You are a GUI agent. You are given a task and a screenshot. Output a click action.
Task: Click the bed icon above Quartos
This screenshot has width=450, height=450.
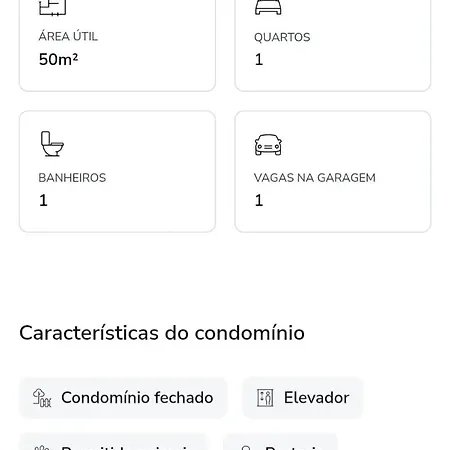(268, 7)
